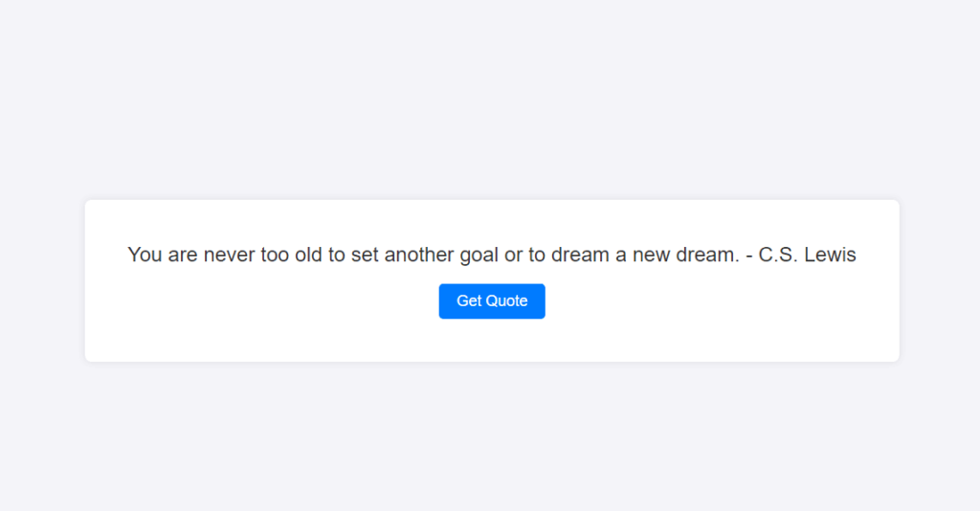Screen dimensions: 980x511
Task: Click the empty white card area below the button
Action: pyautogui.click(x=492, y=341)
